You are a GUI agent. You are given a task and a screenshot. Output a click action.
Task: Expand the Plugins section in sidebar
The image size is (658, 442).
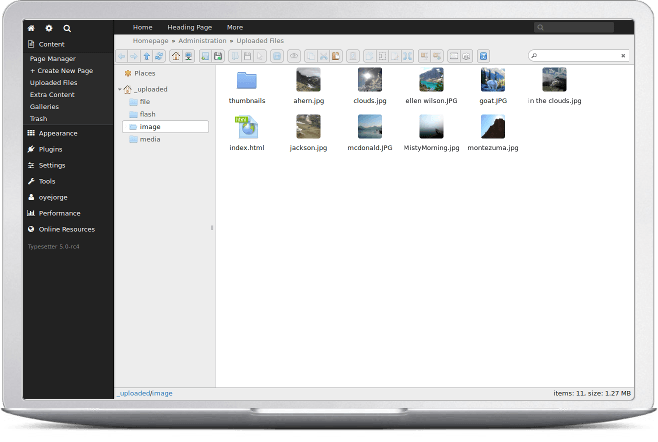coord(50,149)
